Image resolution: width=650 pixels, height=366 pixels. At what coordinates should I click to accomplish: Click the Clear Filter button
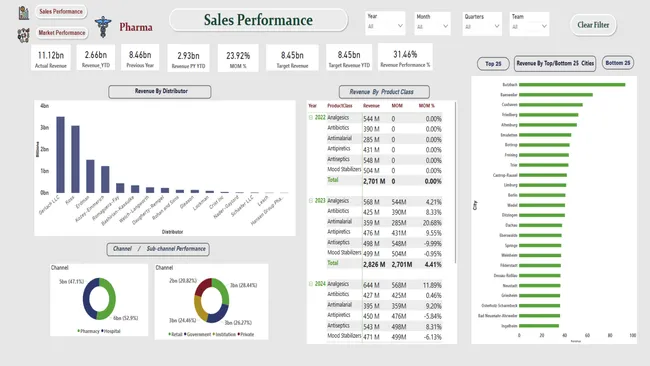point(593,25)
